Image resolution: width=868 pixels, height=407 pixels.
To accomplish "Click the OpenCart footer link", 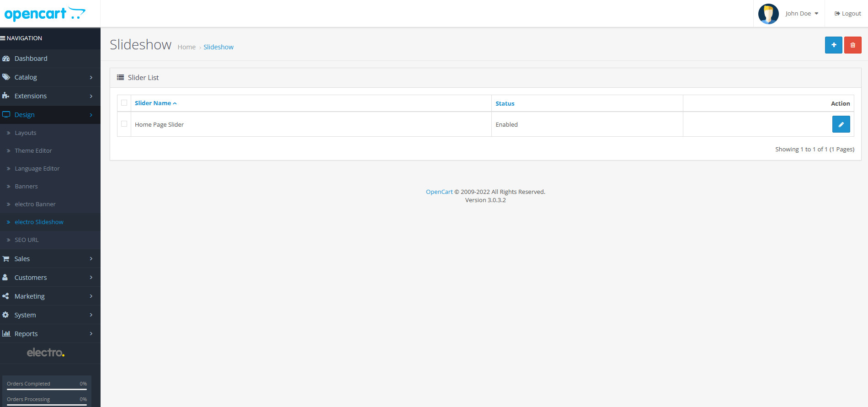I will coord(439,192).
